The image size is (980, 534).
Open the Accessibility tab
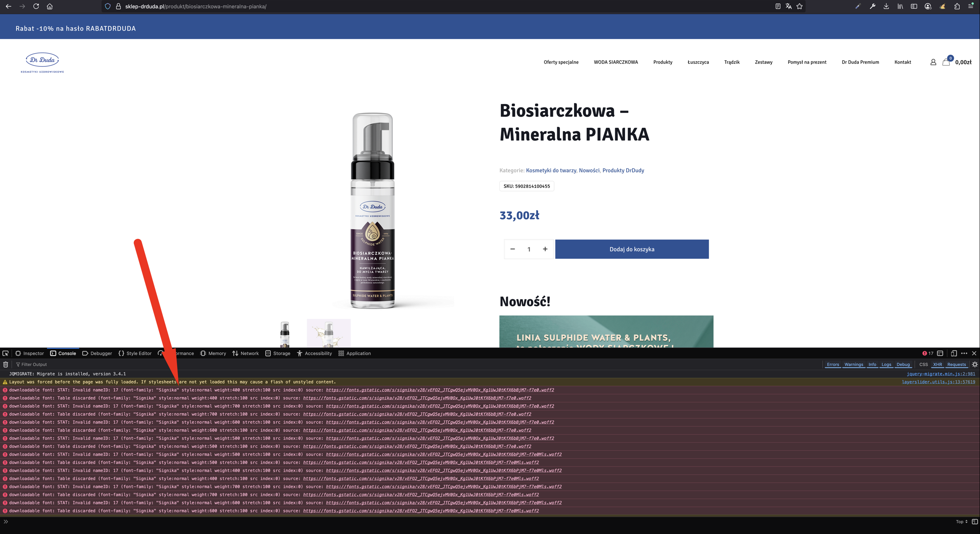[314, 353]
